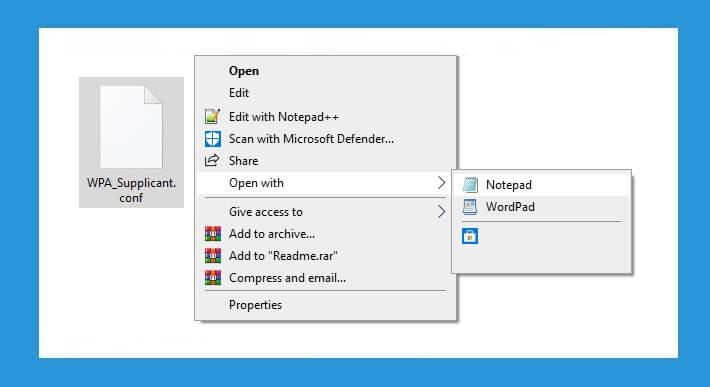Expand the Give access to submenu arrow
The width and height of the screenshot is (710, 387).
[441, 211]
